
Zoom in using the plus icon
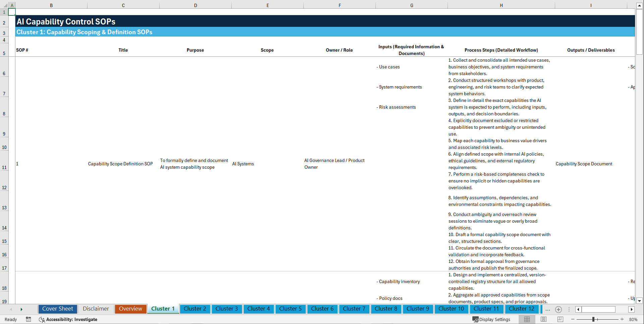coord(622,319)
